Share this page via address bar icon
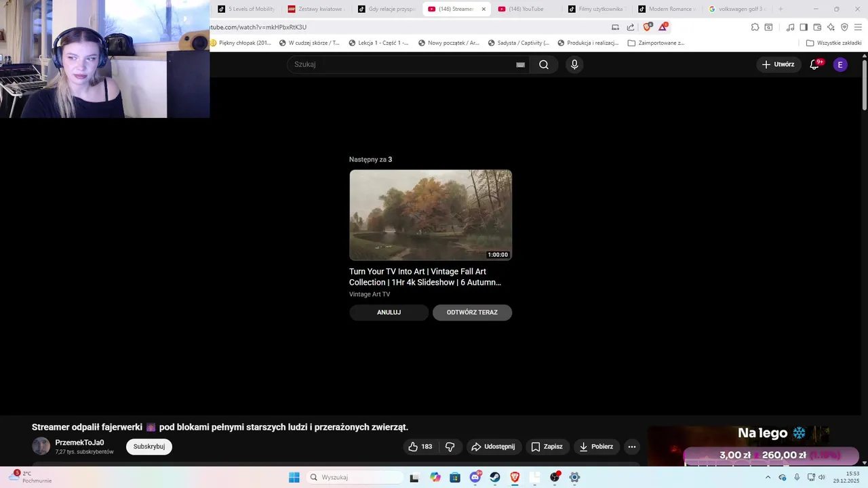Image resolution: width=868 pixels, height=488 pixels. click(x=631, y=27)
